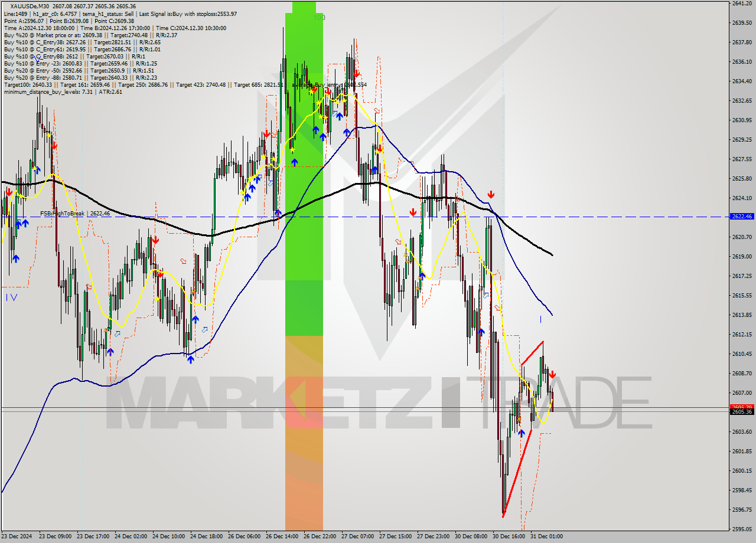Select the red sell arrow above 31 Dec candles
The image size is (756, 543).
click(x=552, y=374)
